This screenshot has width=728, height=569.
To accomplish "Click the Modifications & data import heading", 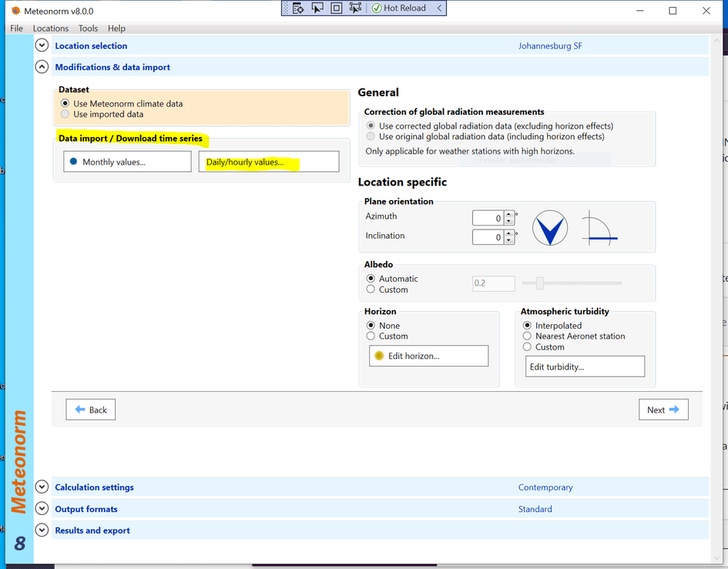I will pos(112,67).
